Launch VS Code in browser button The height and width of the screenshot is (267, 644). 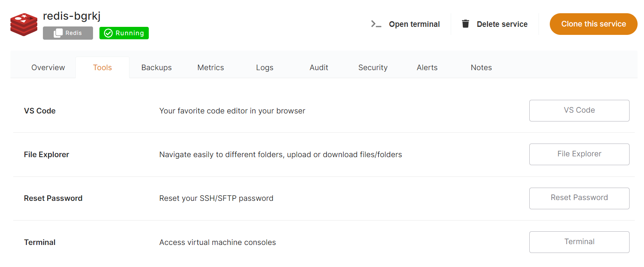click(579, 110)
